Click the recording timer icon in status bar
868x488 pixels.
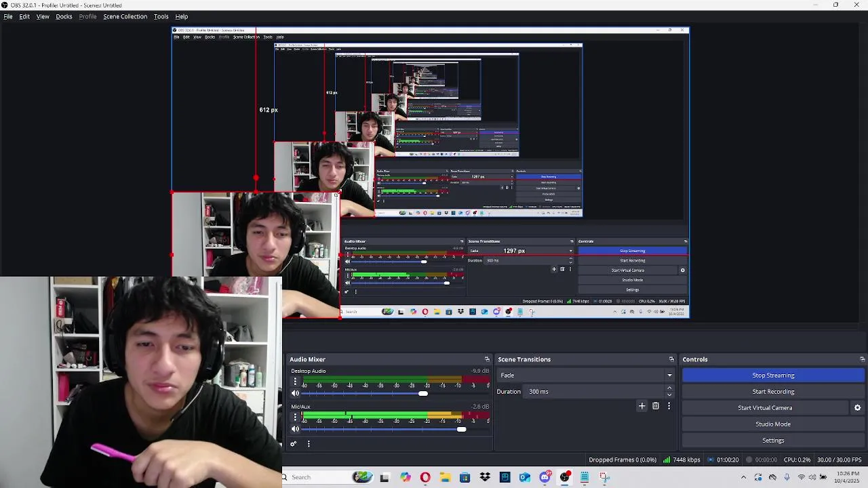point(749,460)
